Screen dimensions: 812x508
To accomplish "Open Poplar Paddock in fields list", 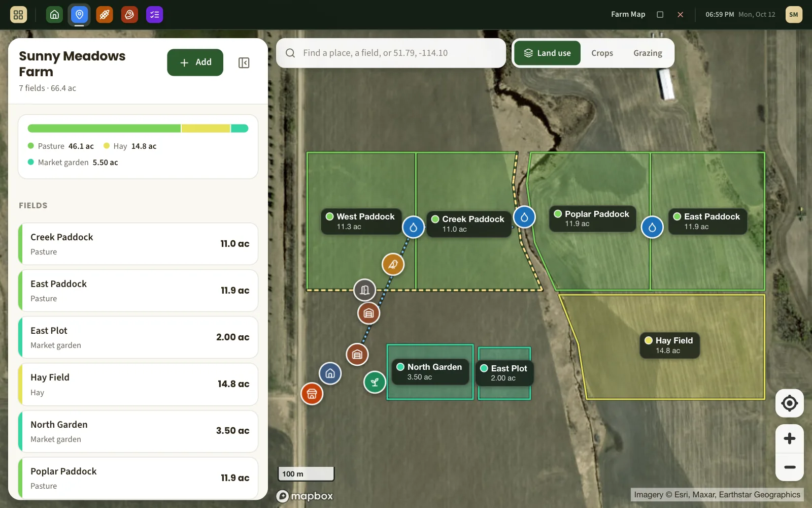I will click(x=138, y=478).
